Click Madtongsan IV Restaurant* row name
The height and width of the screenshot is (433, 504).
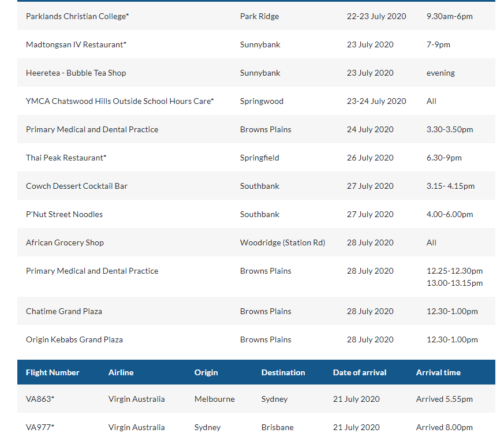point(76,44)
